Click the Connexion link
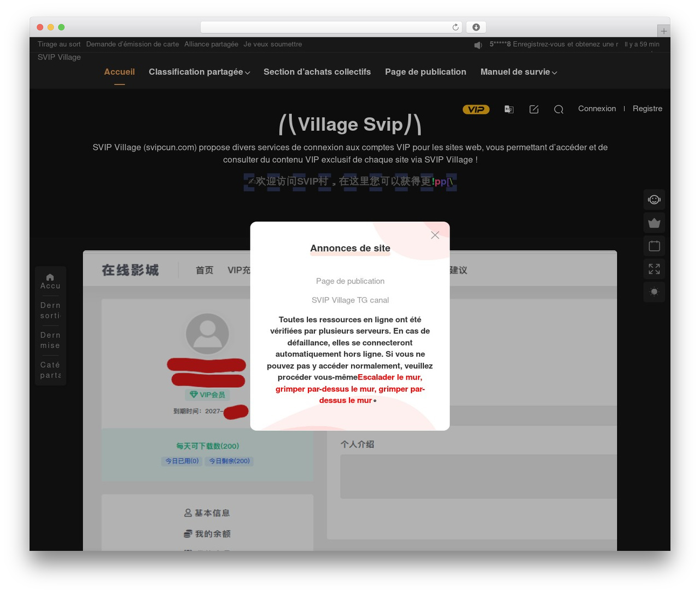Image resolution: width=700 pixels, height=593 pixels. point(597,109)
